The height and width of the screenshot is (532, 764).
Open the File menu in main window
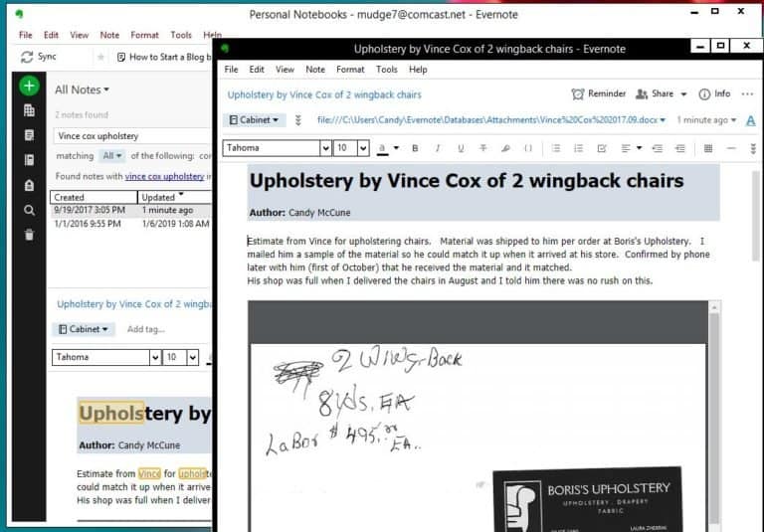(x=25, y=35)
